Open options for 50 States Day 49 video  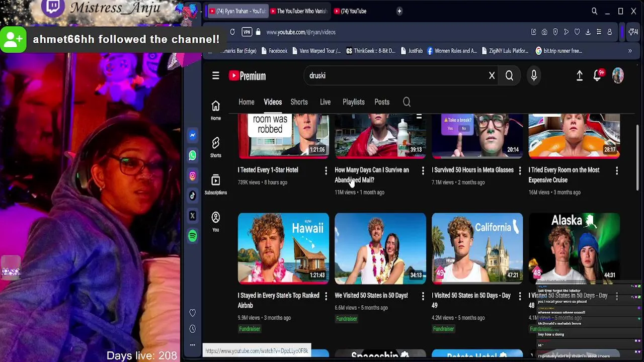[520, 297]
